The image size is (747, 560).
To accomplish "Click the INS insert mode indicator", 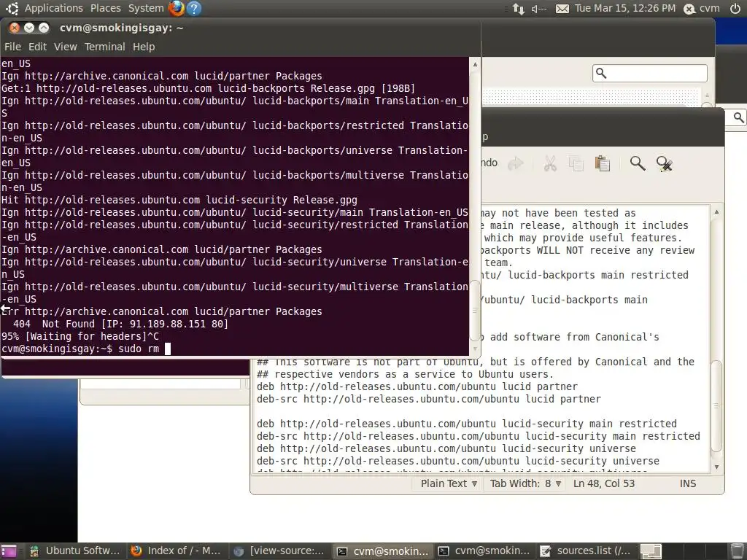I will 687,483.
